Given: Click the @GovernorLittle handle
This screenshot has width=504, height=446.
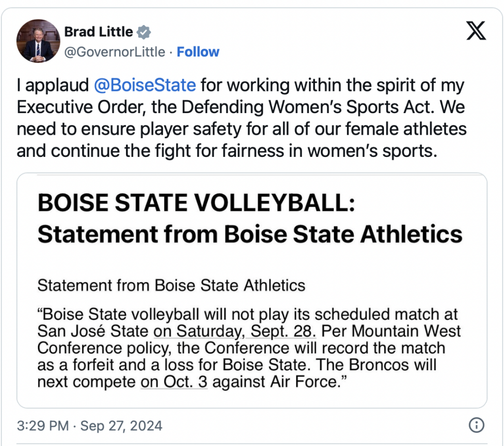Looking at the screenshot, I should pyautogui.click(x=115, y=52).
